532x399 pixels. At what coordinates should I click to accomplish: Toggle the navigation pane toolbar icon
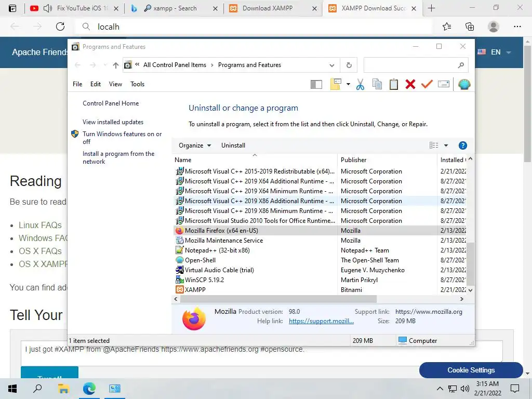pyautogui.click(x=316, y=84)
